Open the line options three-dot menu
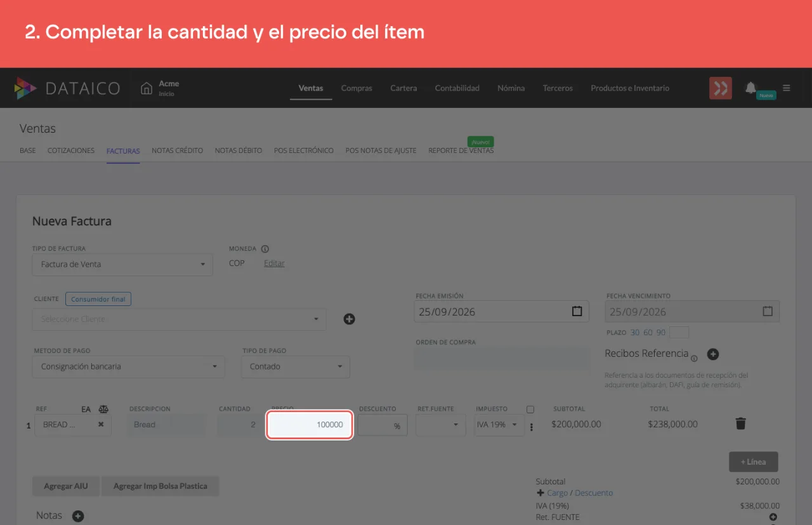This screenshot has height=525, width=812. (532, 427)
